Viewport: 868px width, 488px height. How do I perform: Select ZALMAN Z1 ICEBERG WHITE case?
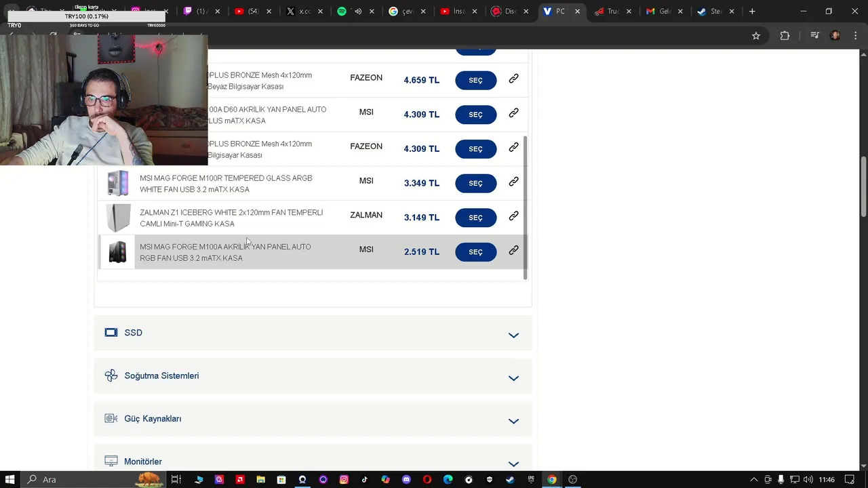[475, 218]
